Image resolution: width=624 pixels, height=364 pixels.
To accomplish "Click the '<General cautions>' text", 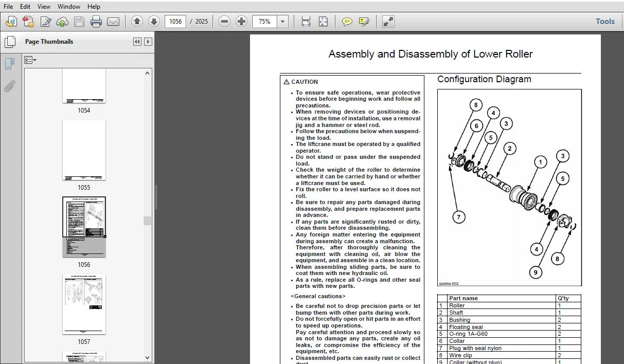I will click(318, 296).
